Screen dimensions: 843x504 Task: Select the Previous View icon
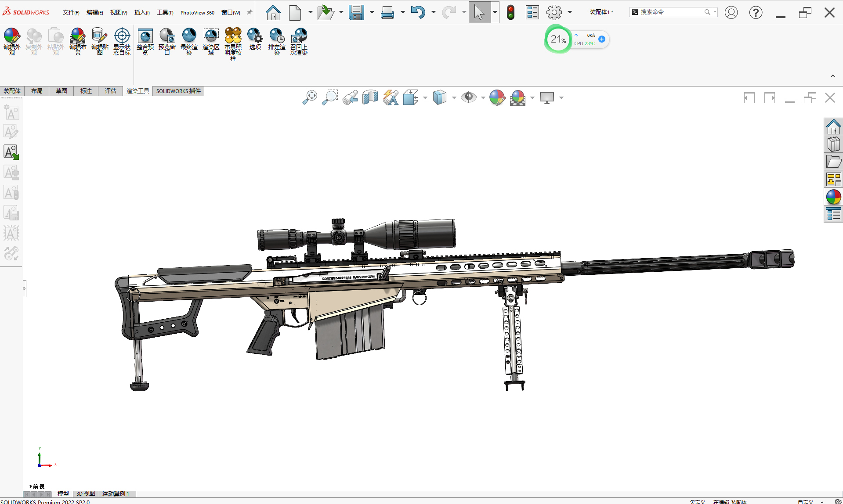tap(350, 97)
